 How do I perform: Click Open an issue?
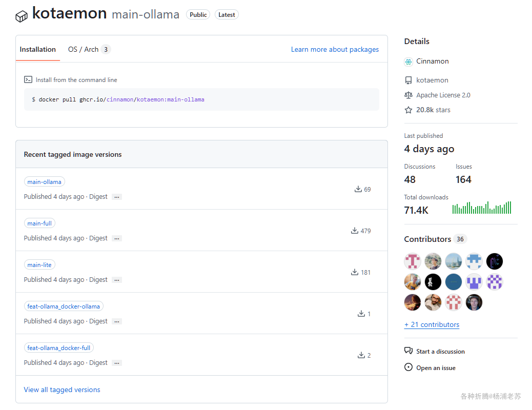[x=436, y=368]
